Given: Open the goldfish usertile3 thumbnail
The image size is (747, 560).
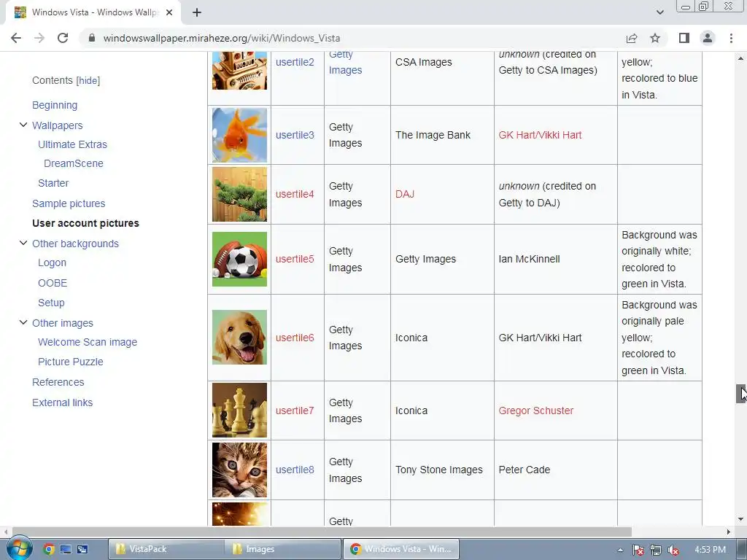Looking at the screenshot, I should 239,135.
